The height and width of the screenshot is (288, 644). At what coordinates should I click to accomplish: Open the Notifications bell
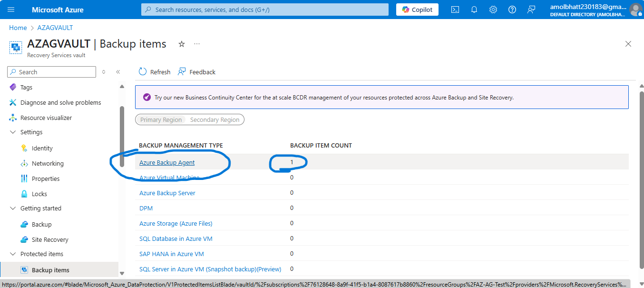pyautogui.click(x=474, y=9)
